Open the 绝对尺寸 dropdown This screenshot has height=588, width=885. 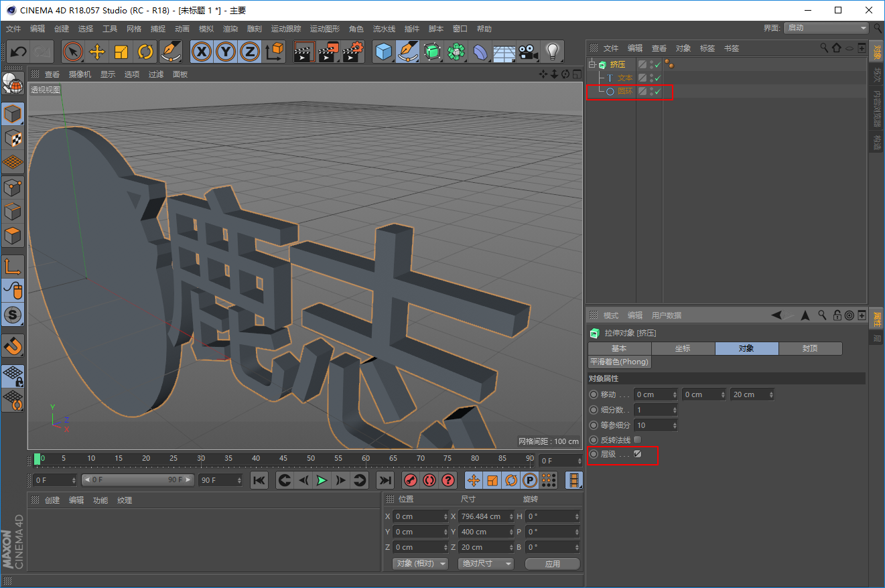pyautogui.click(x=486, y=563)
